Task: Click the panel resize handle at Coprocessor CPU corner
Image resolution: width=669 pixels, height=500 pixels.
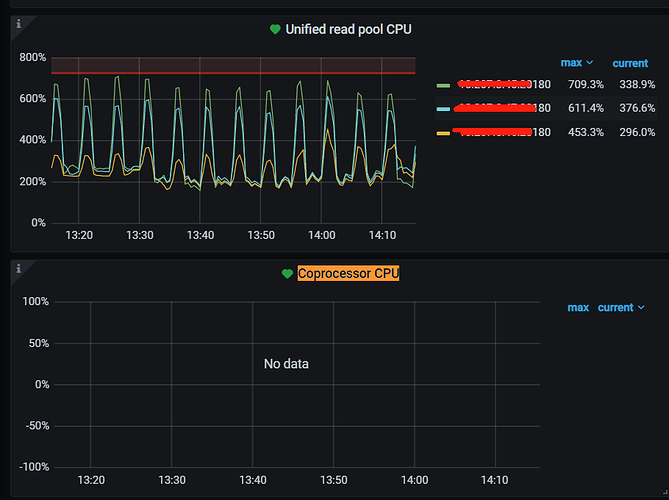Action: coord(666,492)
